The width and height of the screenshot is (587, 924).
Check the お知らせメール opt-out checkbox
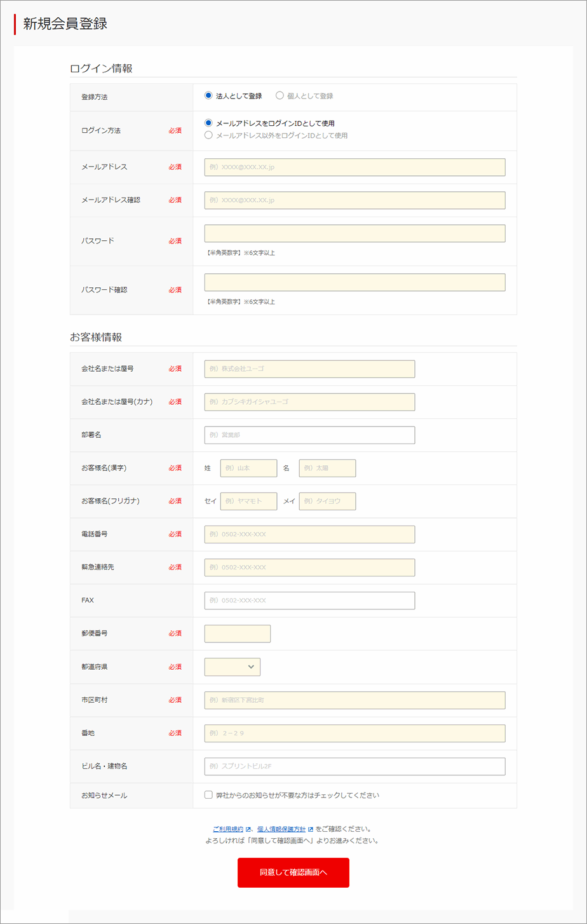(x=208, y=795)
